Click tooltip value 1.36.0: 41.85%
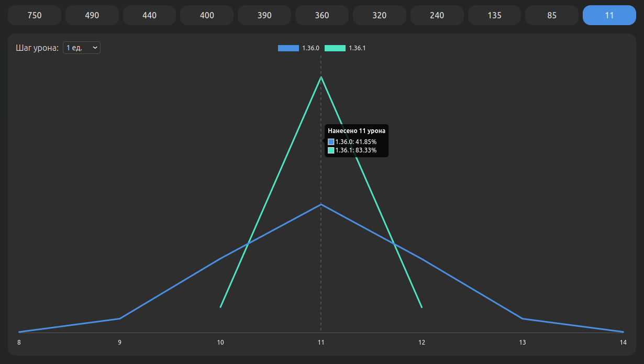Viewport: 644px width, 364px height. pos(356,142)
